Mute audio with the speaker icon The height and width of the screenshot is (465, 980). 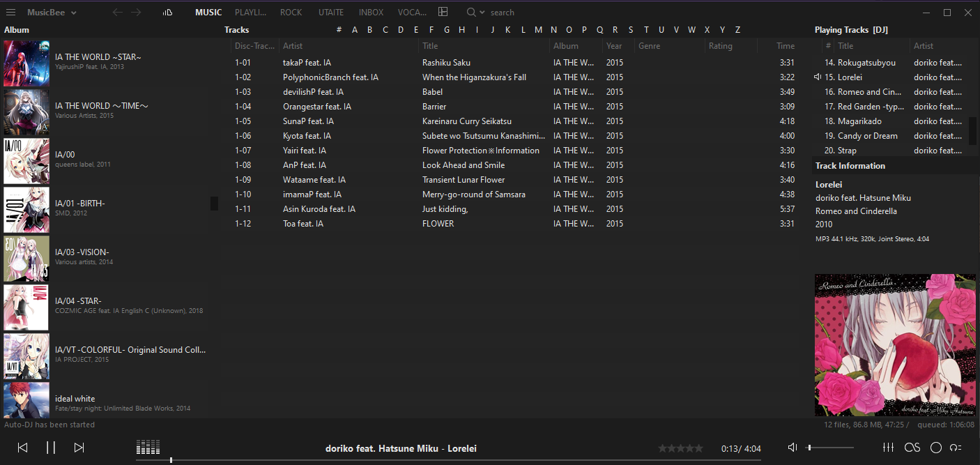[x=793, y=448]
